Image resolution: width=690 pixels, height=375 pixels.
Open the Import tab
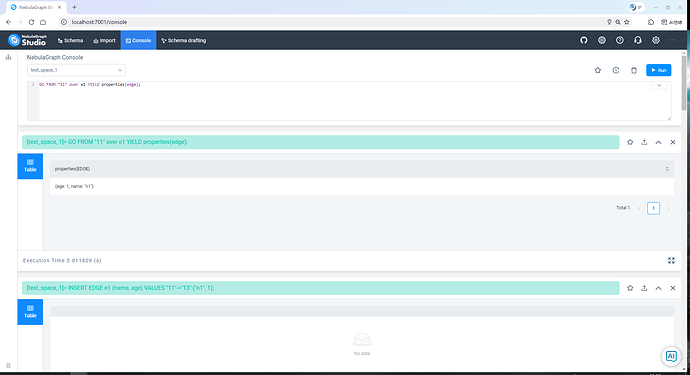[x=104, y=40]
